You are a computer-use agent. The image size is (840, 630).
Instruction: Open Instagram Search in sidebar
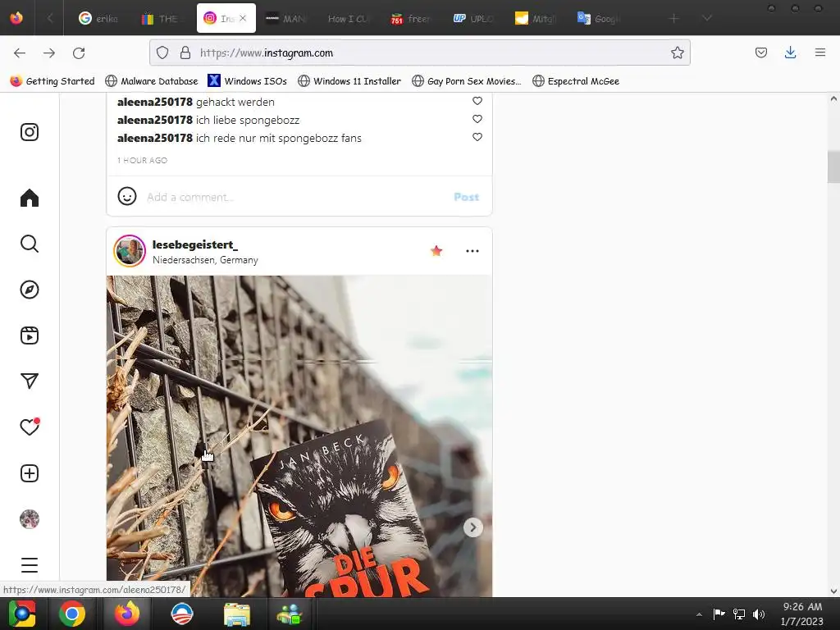pos(30,244)
